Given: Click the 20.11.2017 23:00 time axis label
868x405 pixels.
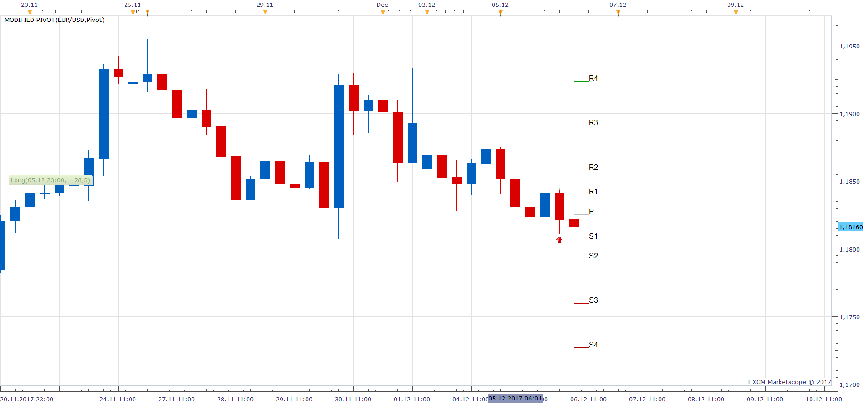Looking at the screenshot, I should tap(27, 400).
